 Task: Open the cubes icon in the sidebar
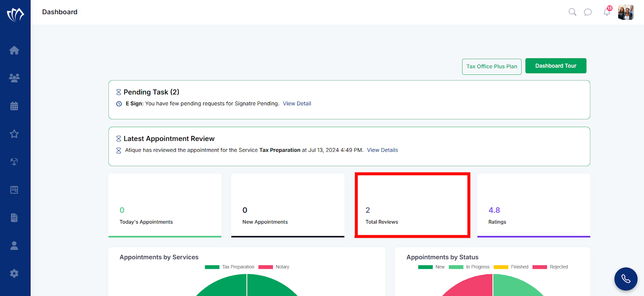(14, 162)
